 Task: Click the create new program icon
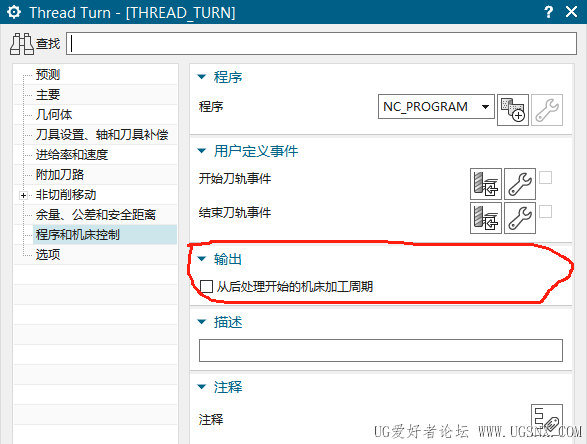[x=513, y=110]
